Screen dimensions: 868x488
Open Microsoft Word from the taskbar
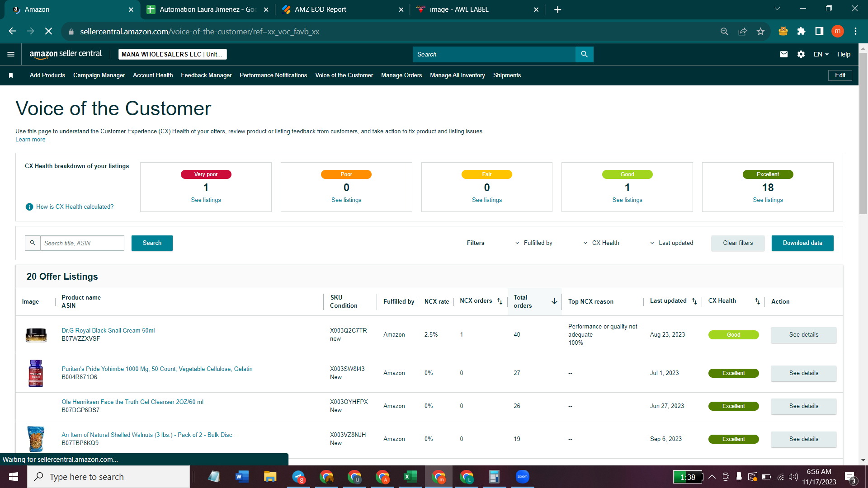click(x=242, y=477)
